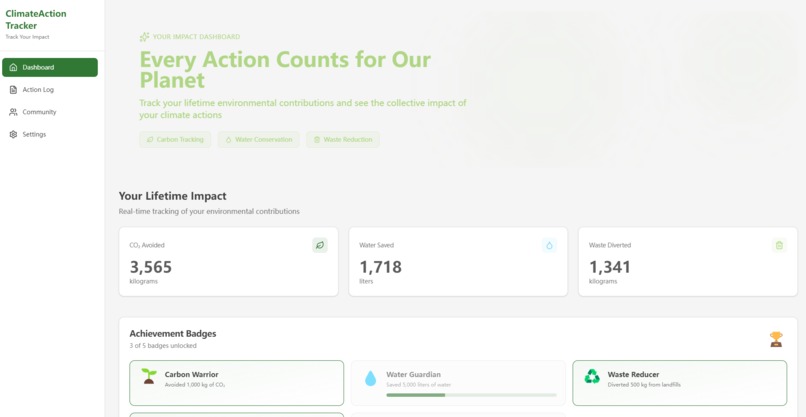Open the Dashboard sidebar item

pos(50,67)
